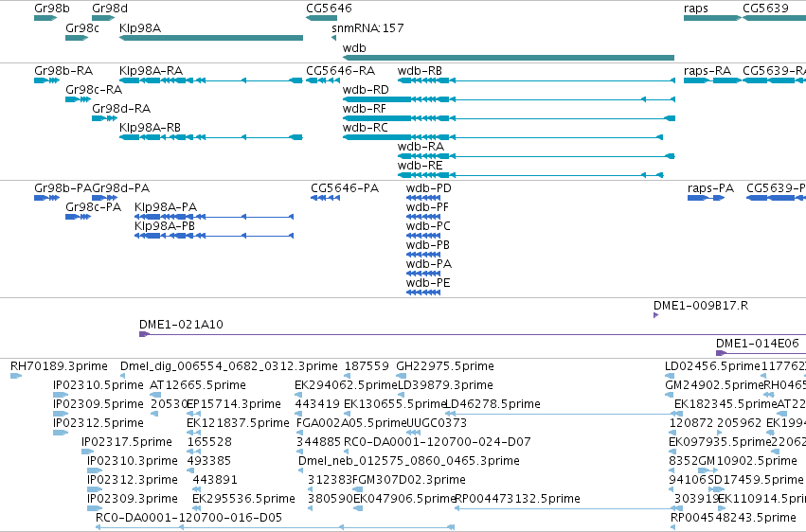The image size is (806, 532).
Task: Click the IP02310.5prime EST glyph
Action: (x=61, y=395)
